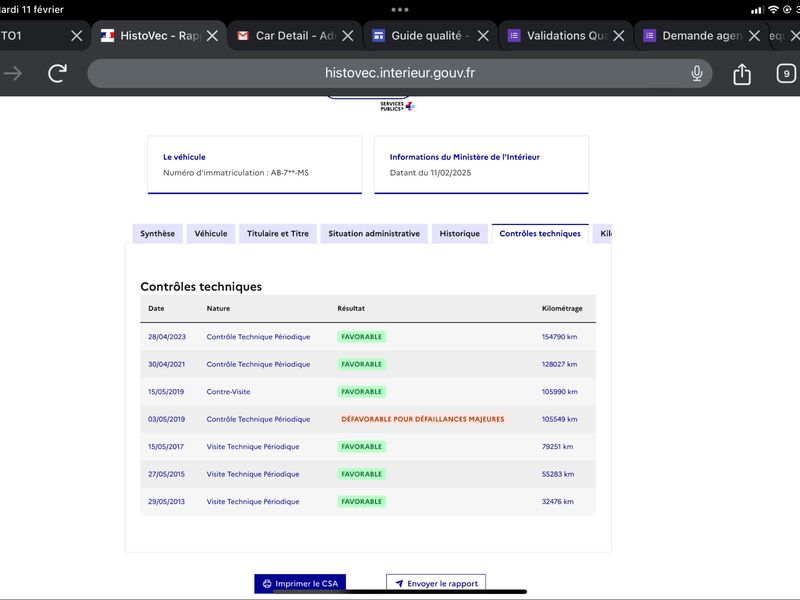Click the 105990 km value
This screenshot has height=600, width=800.
coord(559,392)
